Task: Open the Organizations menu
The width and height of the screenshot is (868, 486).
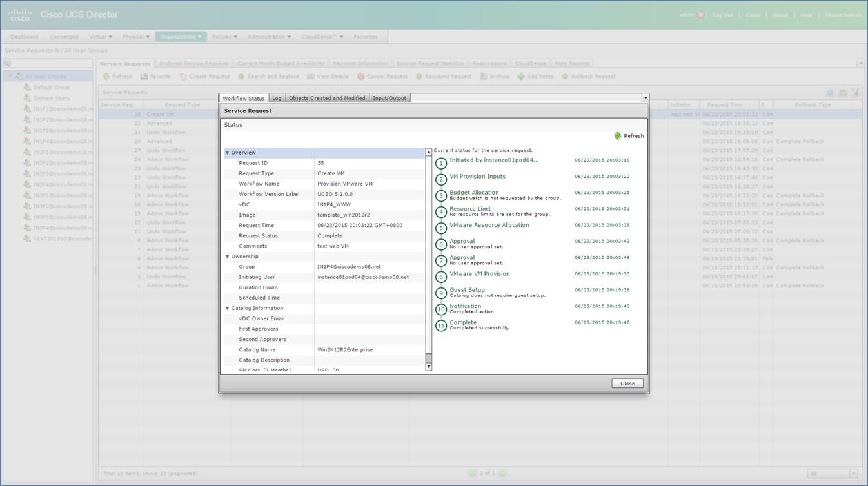Action: click(181, 37)
